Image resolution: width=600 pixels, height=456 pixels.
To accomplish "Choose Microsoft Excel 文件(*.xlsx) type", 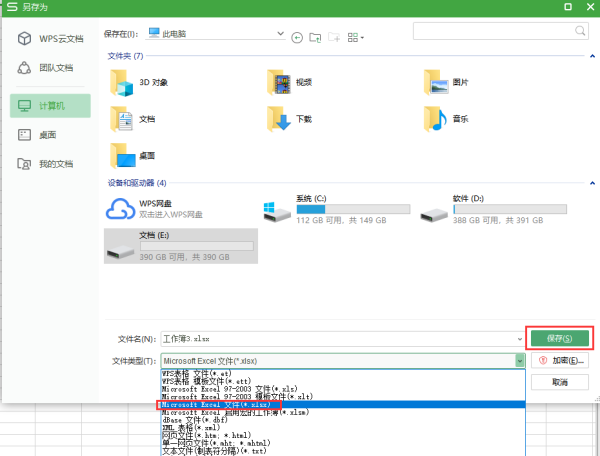I will point(343,405).
